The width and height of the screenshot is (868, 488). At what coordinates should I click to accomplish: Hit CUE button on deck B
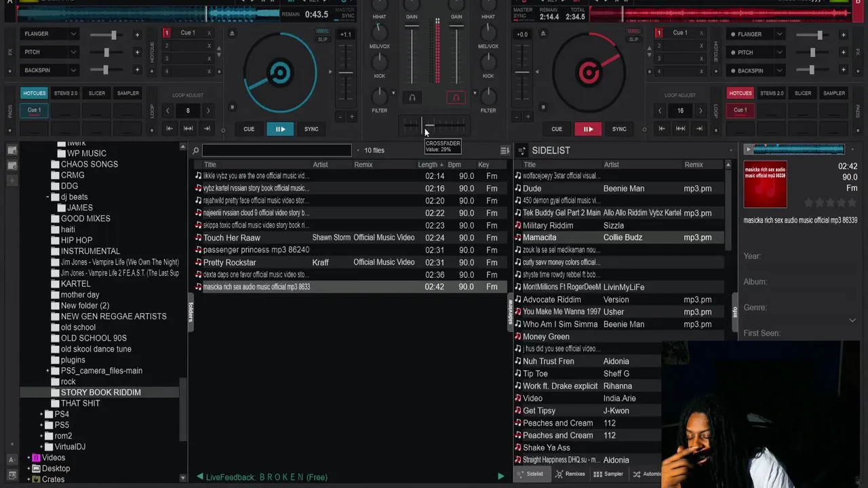click(x=557, y=129)
